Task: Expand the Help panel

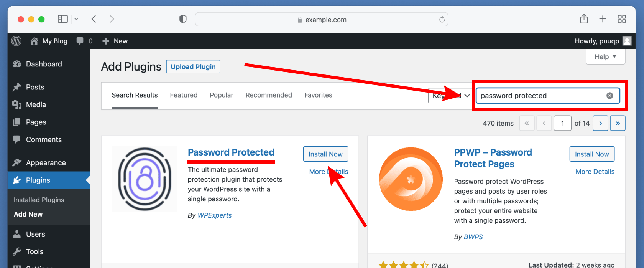Action: pos(606,57)
